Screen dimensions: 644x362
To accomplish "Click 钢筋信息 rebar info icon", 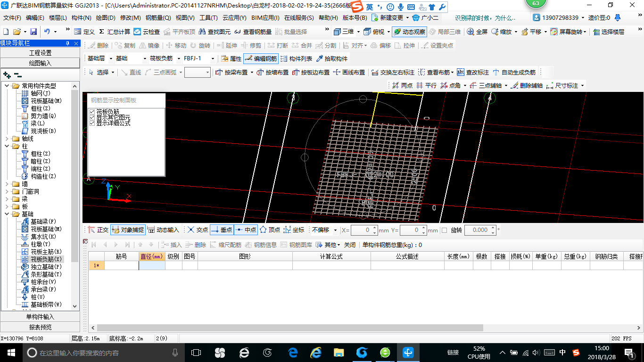I will (x=261, y=245).
